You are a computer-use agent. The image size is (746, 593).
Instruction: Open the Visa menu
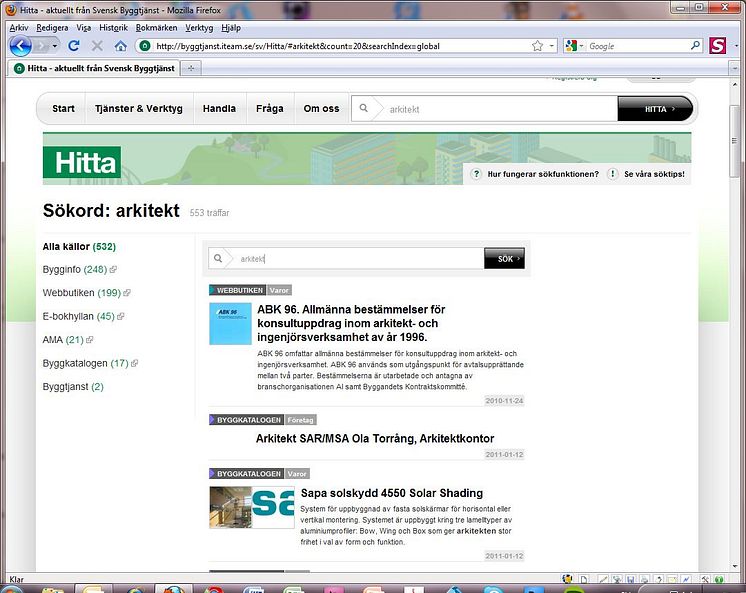pos(84,28)
